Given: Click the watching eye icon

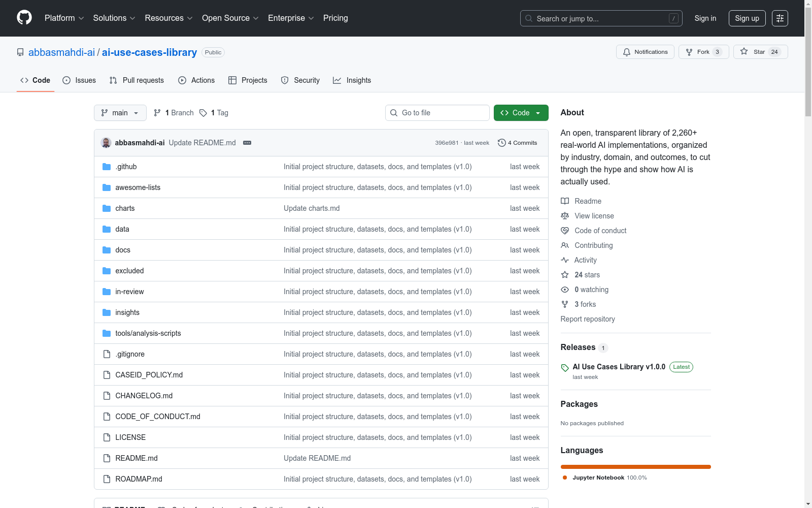Looking at the screenshot, I should coord(565,290).
